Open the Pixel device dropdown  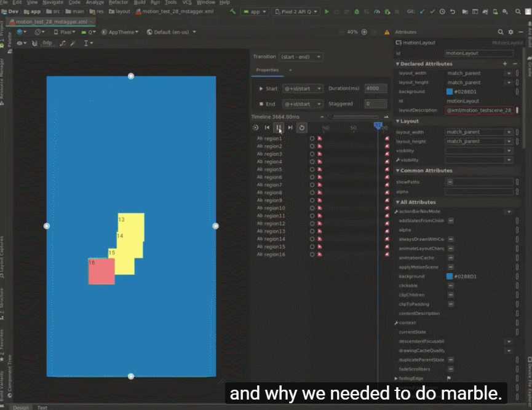tap(65, 32)
